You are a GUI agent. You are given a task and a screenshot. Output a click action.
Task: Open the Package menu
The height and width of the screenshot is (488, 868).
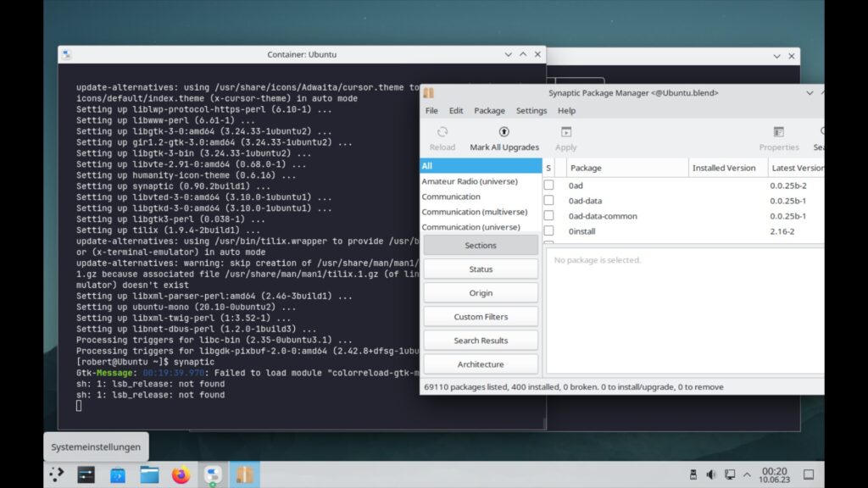coord(489,111)
